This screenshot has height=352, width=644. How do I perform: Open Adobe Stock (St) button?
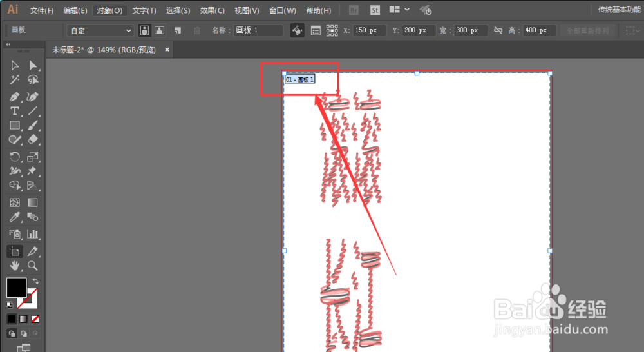[375, 10]
